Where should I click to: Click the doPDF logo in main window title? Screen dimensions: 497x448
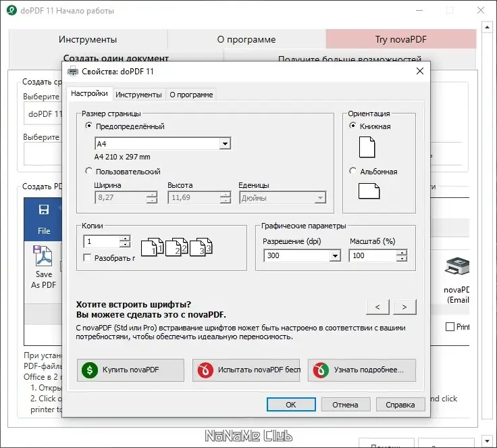[x=11, y=10]
